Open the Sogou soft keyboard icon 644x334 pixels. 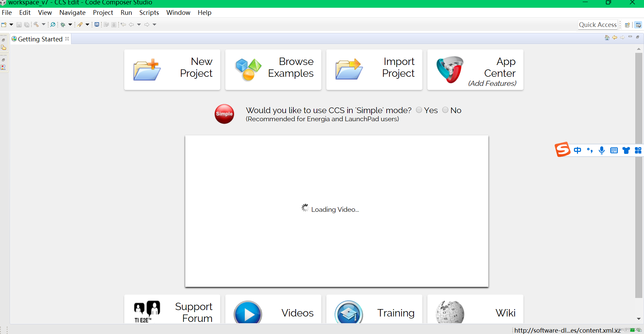coord(614,150)
